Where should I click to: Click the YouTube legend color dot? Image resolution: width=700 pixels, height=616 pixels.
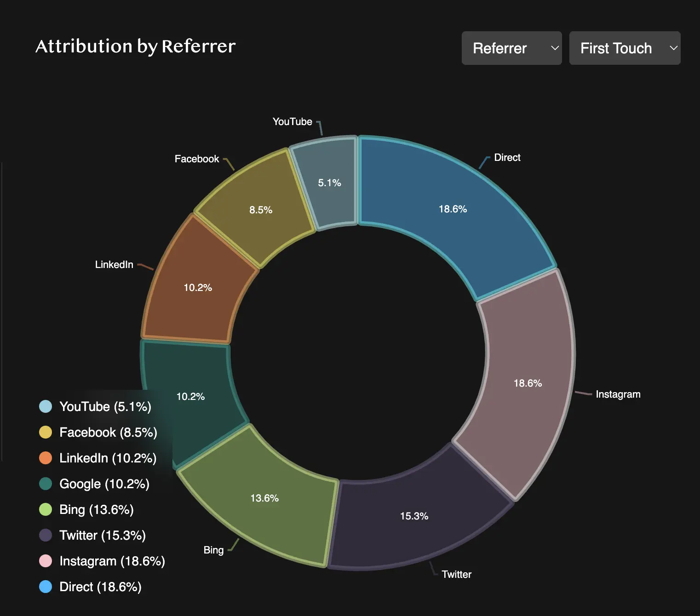coord(46,406)
